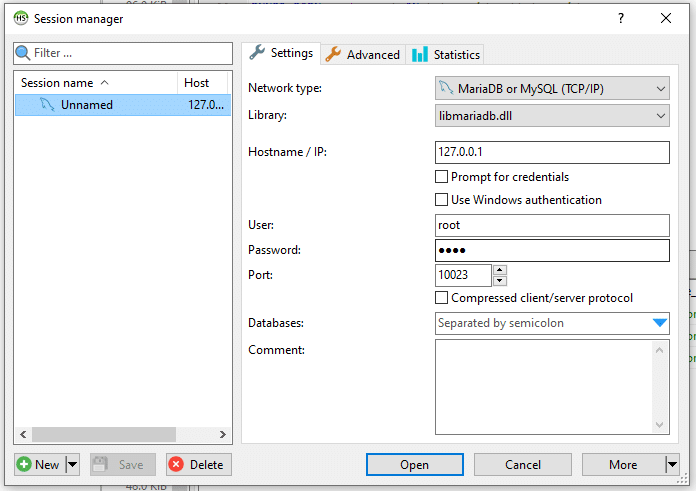Click into the User field
This screenshot has width=696, height=491.
coord(552,226)
